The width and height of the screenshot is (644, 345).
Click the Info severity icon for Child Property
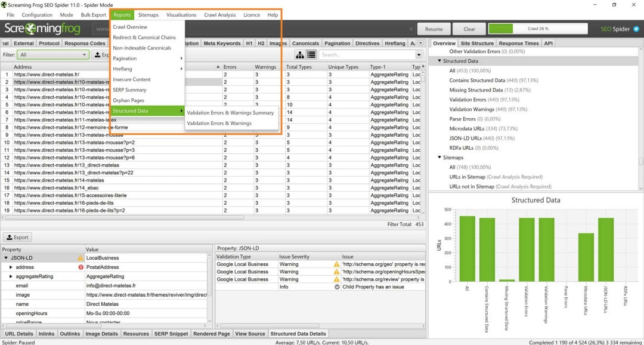pyautogui.click(x=336, y=287)
